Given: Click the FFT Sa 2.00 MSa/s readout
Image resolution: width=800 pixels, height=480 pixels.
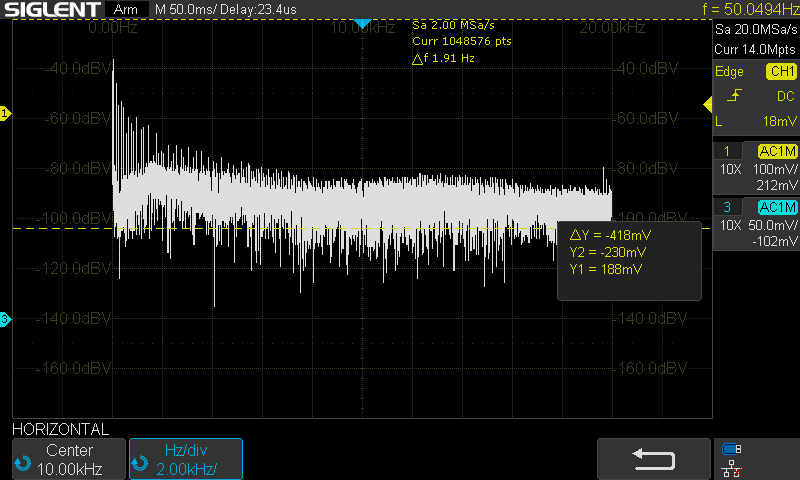Looking at the screenshot, I should tap(453, 25).
